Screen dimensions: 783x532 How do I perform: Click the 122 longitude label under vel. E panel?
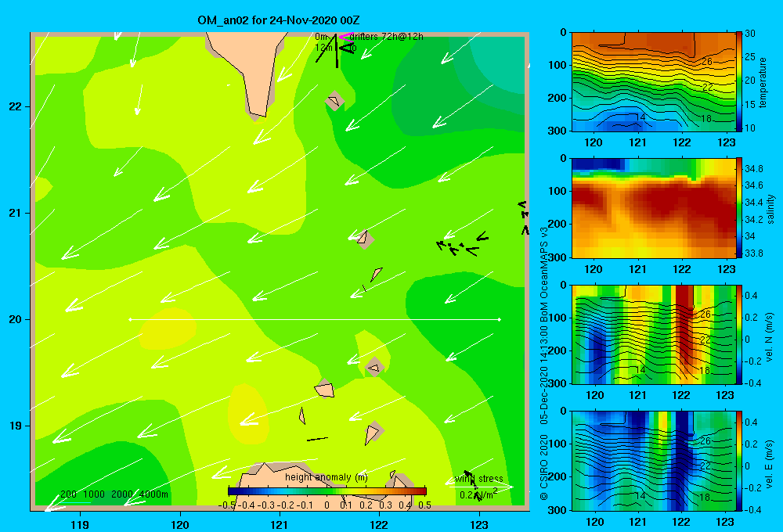681,522
